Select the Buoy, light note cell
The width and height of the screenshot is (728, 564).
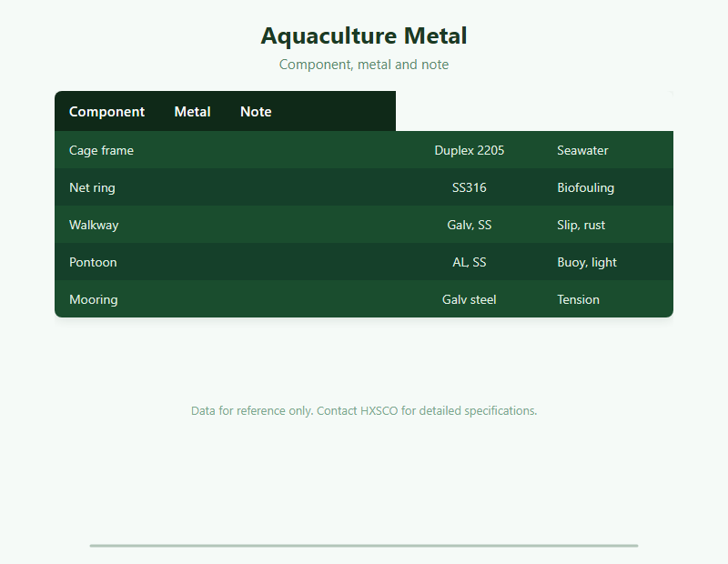pyautogui.click(x=608, y=262)
